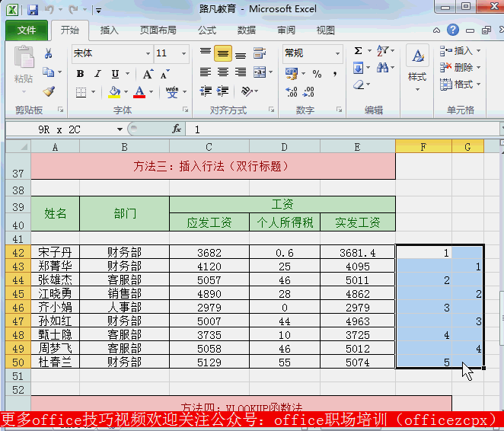Screen dimensions: 504x431
Task: Toggle Italic formatting
Action: point(97,74)
